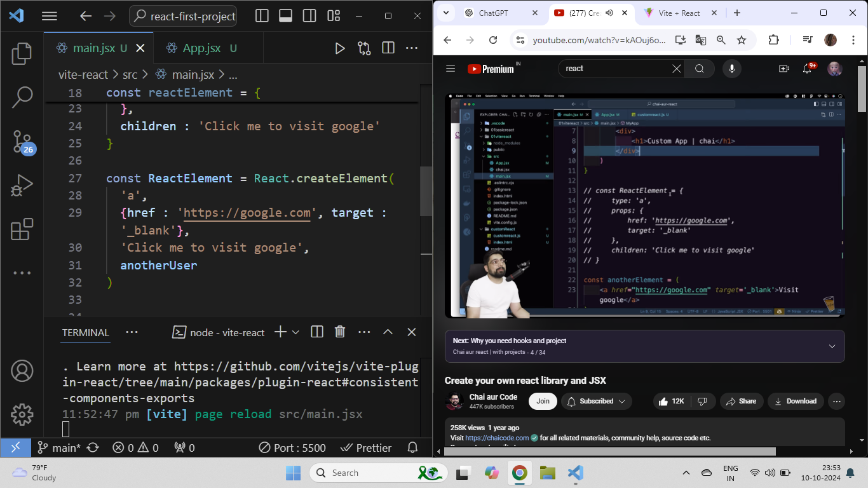Split the editor to the right

[388, 48]
